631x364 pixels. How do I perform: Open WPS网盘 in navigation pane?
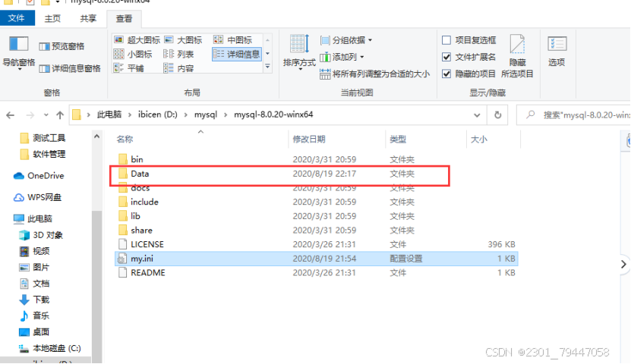(37, 198)
